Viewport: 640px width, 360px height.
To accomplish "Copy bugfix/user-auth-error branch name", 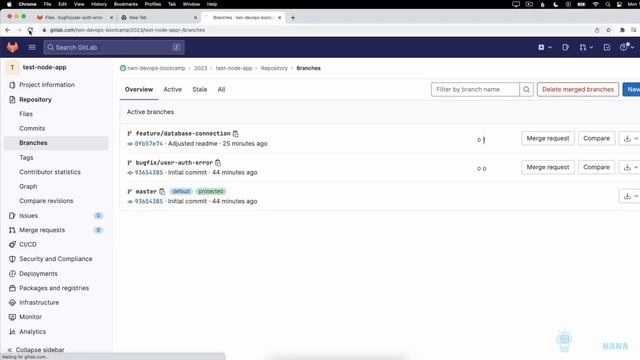I will (x=218, y=162).
